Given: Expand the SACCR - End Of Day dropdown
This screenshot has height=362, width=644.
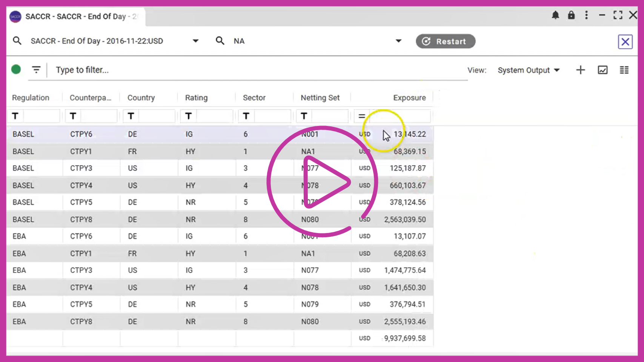Looking at the screenshot, I should 195,41.
